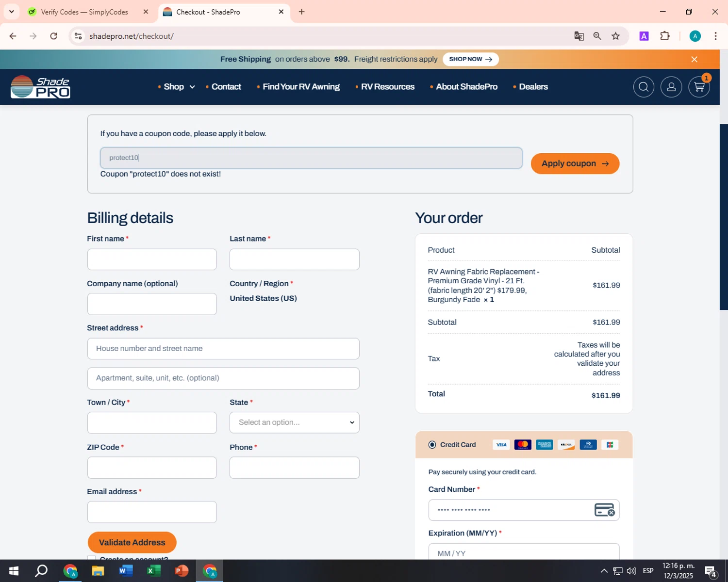Click the Town / City field
The image size is (728, 582).
point(152,423)
